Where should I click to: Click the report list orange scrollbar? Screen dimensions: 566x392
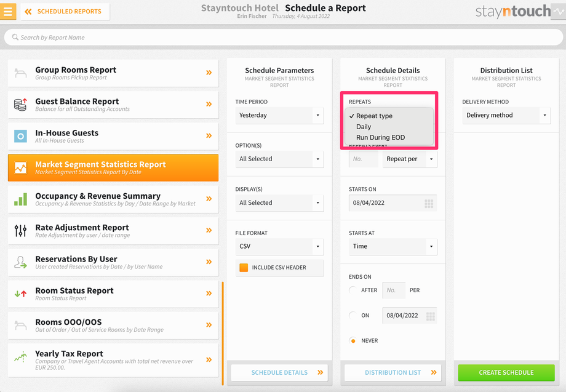click(223, 333)
